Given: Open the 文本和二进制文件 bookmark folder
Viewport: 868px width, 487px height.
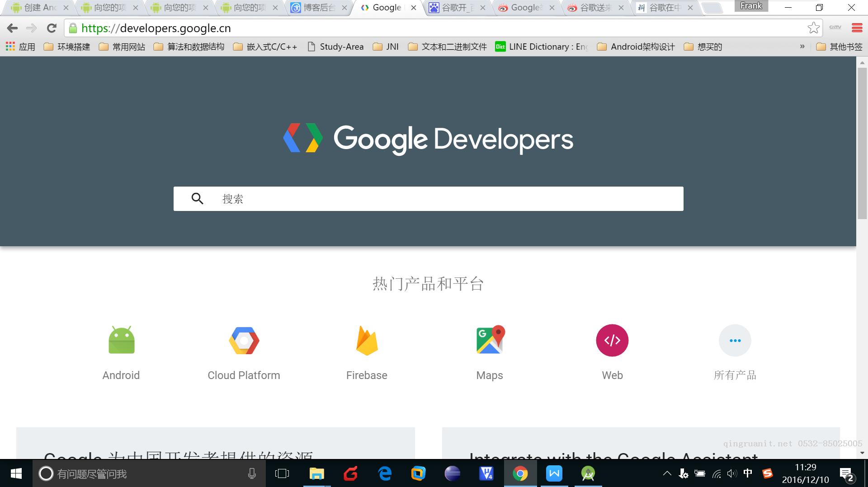Looking at the screenshot, I should pos(448,47).
